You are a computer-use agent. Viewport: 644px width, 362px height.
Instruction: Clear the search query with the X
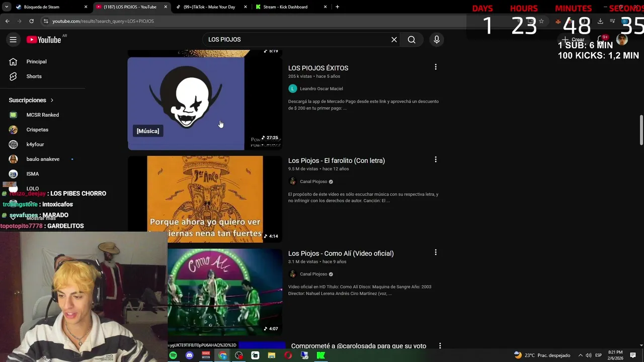[x=394, y=40]
